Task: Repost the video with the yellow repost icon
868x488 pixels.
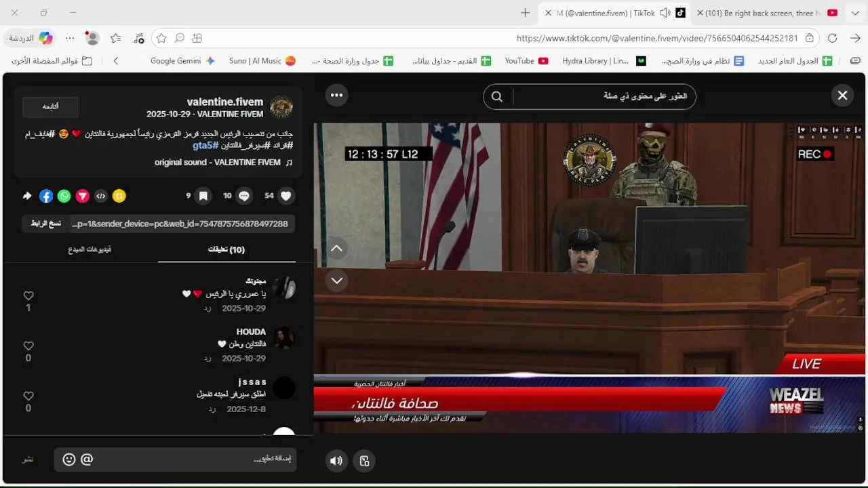Action: [119, 196]
